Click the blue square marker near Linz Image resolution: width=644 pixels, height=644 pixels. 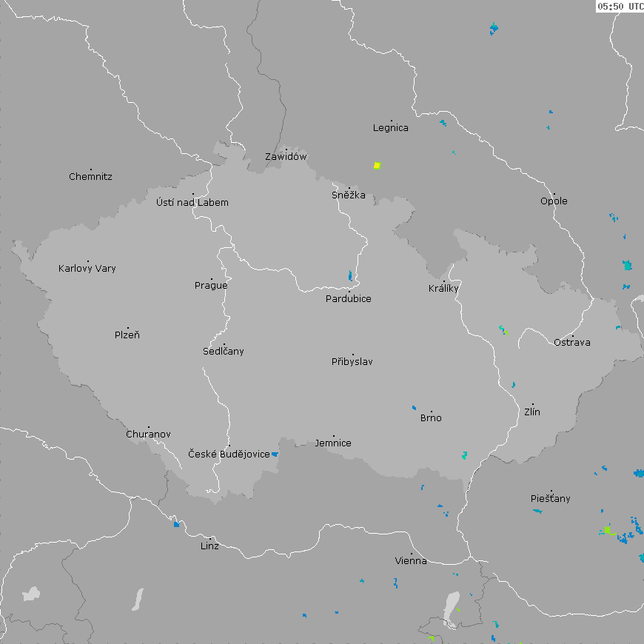[x=177, y=525]
